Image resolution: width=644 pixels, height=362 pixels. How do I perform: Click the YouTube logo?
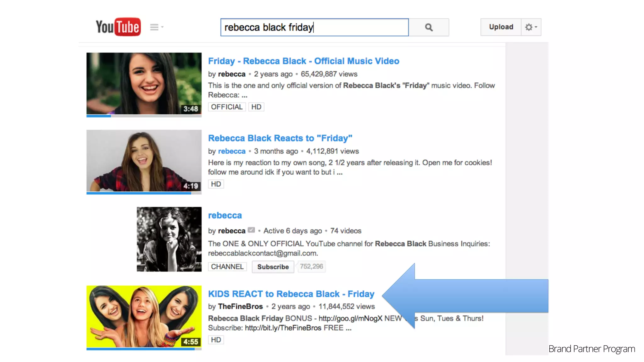point(118,27)
